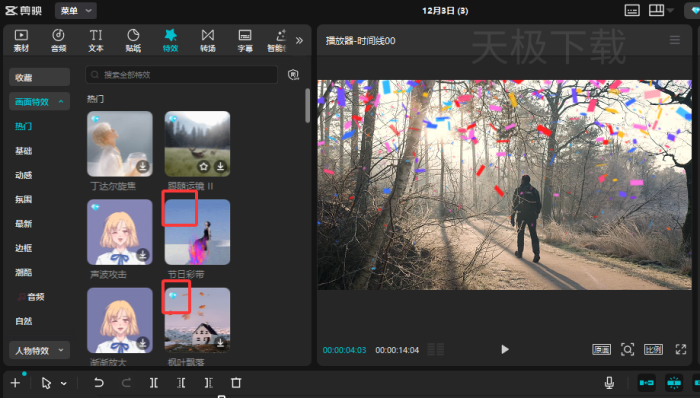
Task: Start voice recording with microphone icon
Action: [609, 383]
